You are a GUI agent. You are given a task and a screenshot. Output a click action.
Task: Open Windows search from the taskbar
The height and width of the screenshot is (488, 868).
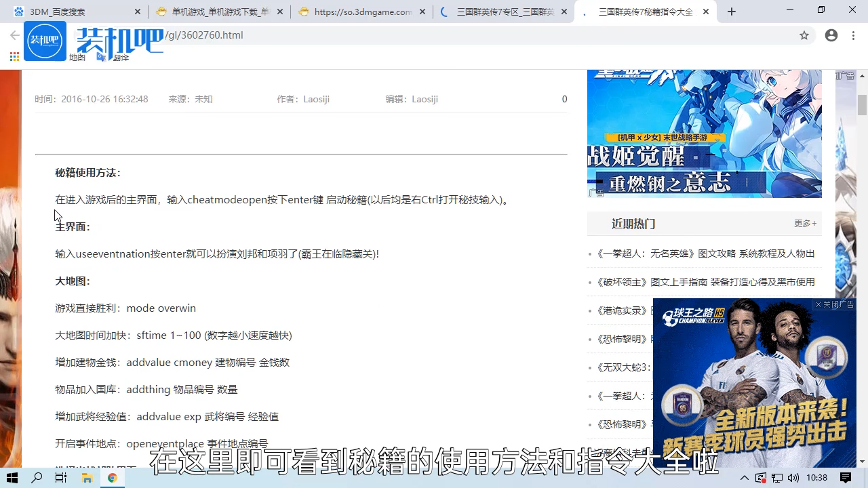(x=37, y=478)
